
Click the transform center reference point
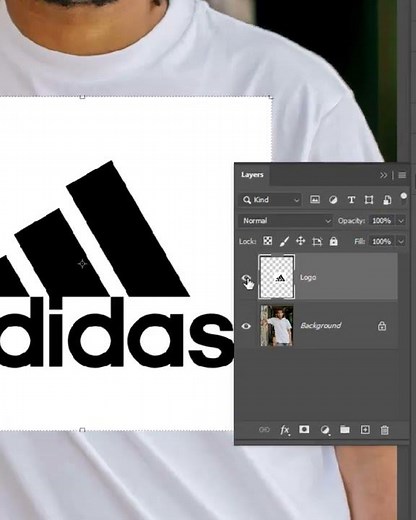82,264
